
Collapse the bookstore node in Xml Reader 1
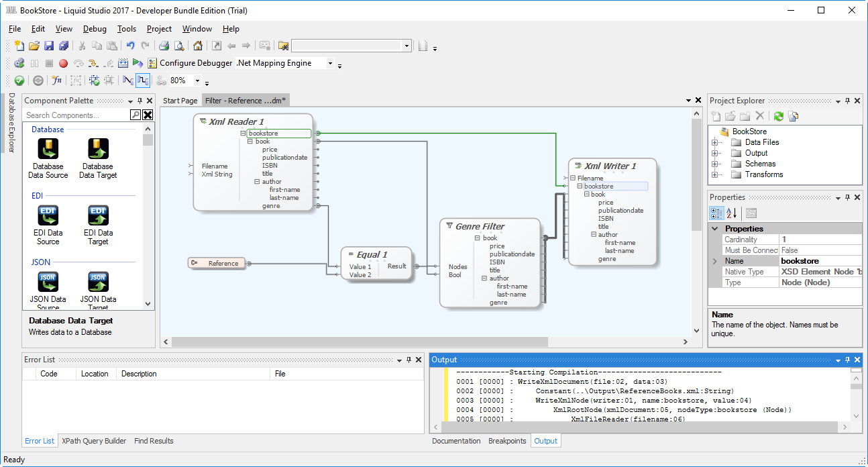click(x=243, y=133)
